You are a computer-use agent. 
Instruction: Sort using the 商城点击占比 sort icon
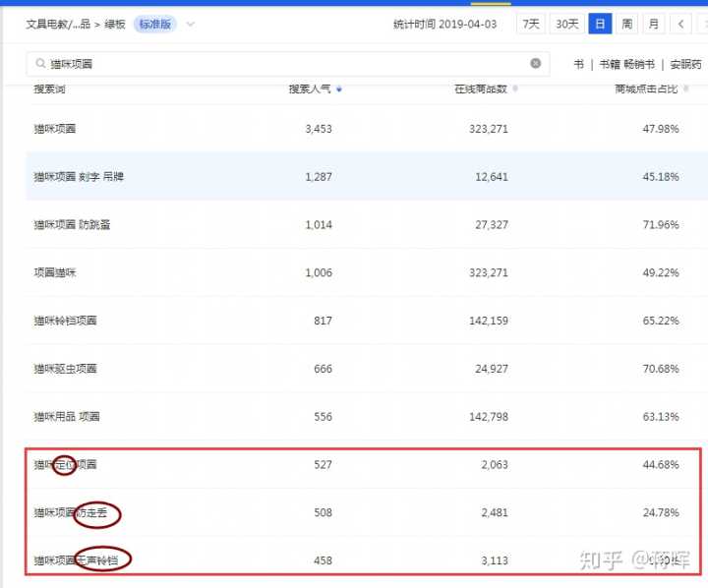pyautogui.click(x=685, y=89)
